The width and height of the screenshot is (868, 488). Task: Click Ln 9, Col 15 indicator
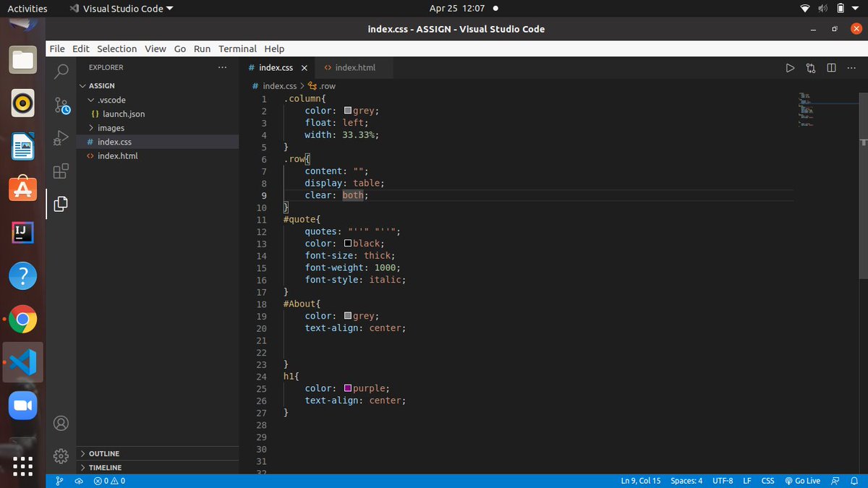click(641, 481)
